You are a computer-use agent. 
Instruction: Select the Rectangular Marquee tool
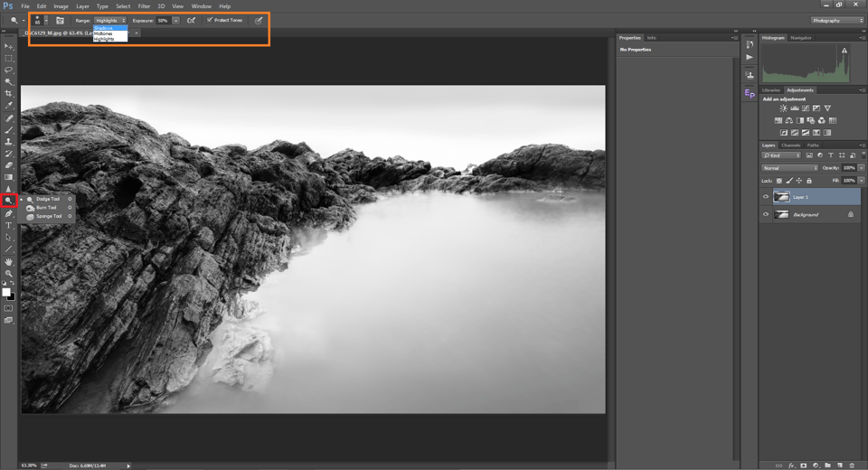coord(8,58)
